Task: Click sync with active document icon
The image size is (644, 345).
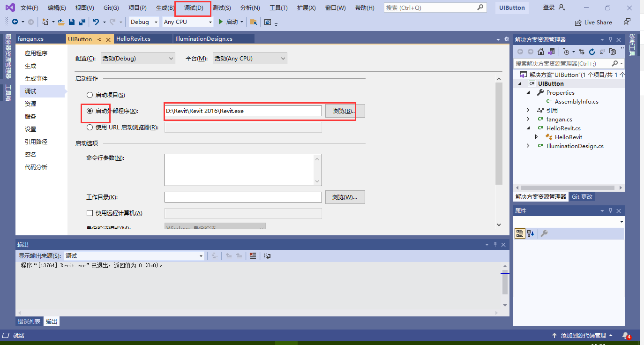Action: click(x=582, y=52)
